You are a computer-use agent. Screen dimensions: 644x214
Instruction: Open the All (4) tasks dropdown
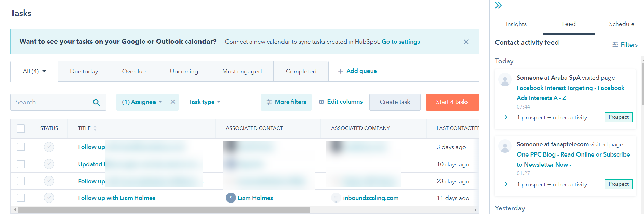[x=34, y=71]
